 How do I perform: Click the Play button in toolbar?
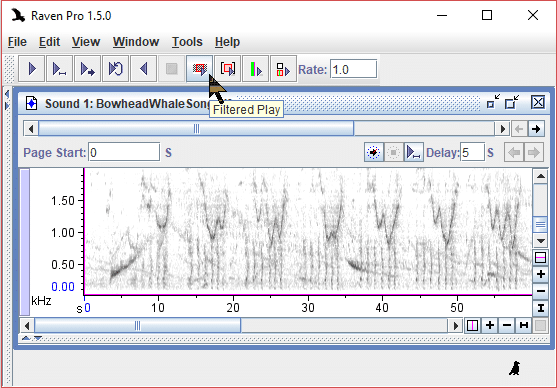tap(32, 69)
